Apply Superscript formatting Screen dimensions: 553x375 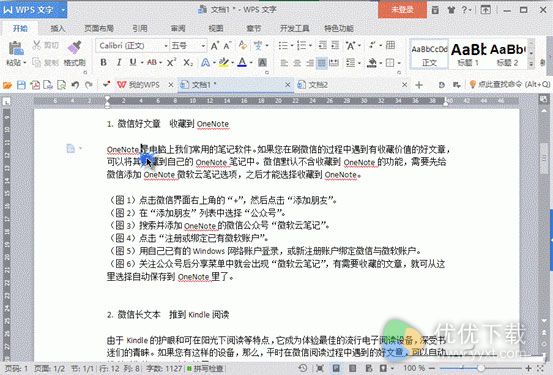click(171, 63)
